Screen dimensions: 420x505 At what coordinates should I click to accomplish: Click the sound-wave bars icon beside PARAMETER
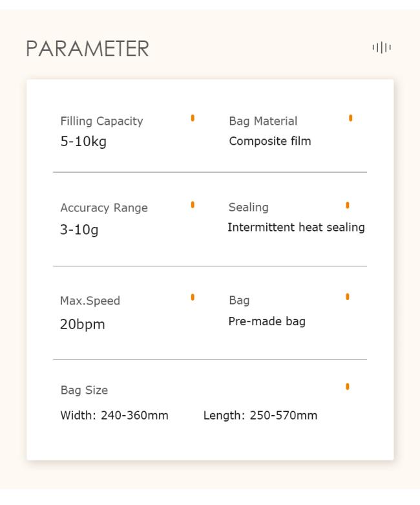click(x=381, y=48)
